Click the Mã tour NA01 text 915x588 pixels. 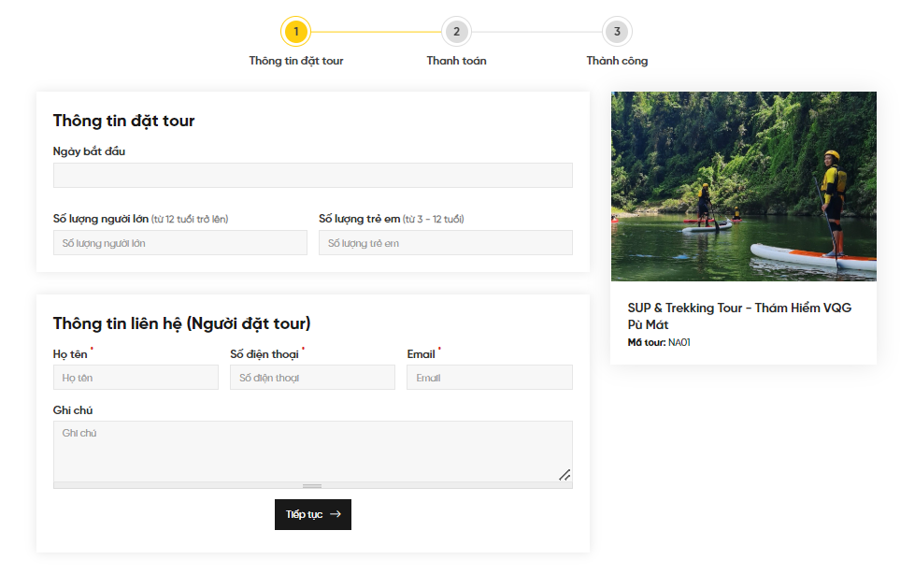click(659, 343)
